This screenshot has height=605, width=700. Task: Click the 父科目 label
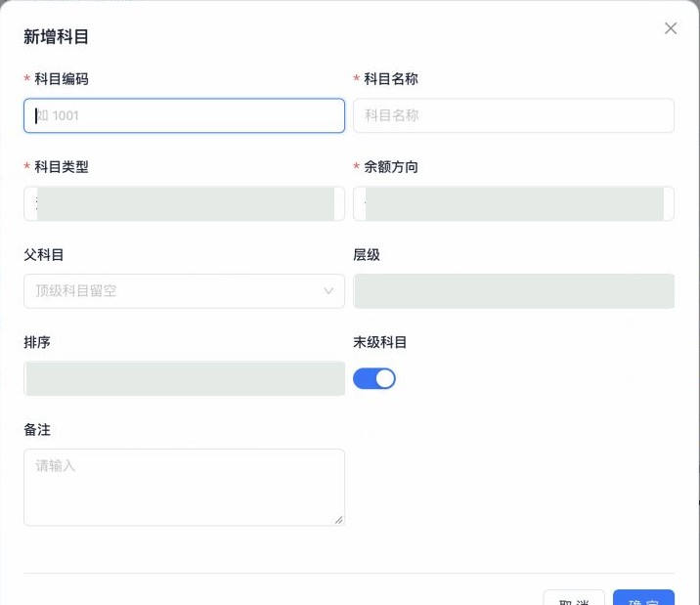pyautogui.click(x=44, y=255)
